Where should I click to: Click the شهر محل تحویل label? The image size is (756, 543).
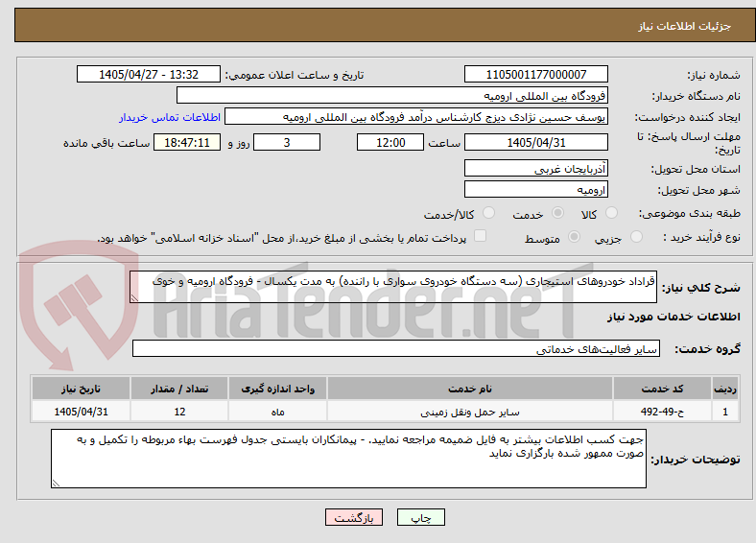pyautogui.click(x=699, y=191)
